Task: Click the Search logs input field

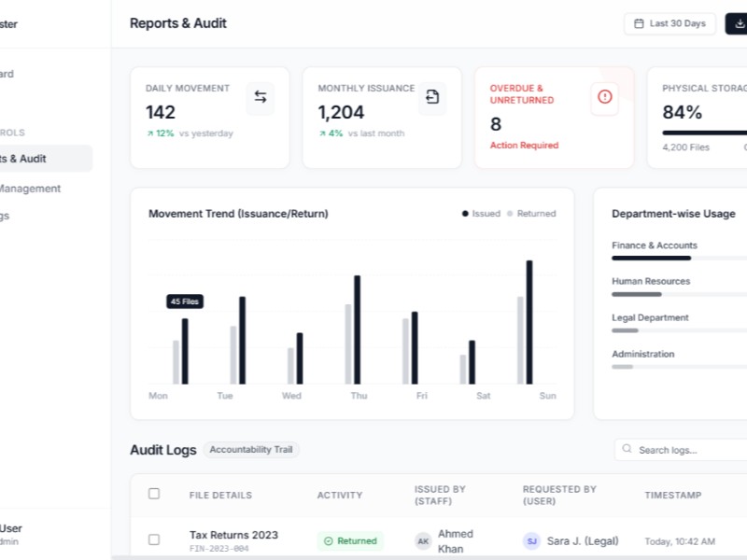Action: tap(682, 449)
